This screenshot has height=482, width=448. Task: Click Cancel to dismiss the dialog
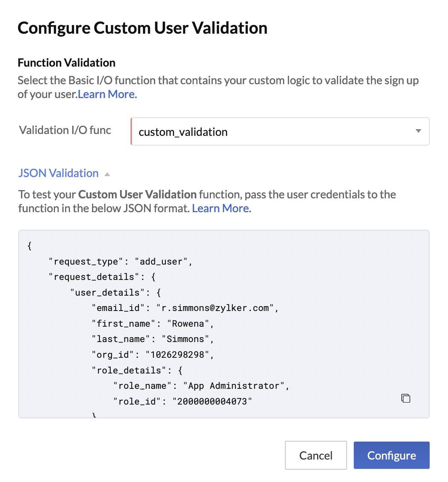pyautogui.click(x=316, y=455)
